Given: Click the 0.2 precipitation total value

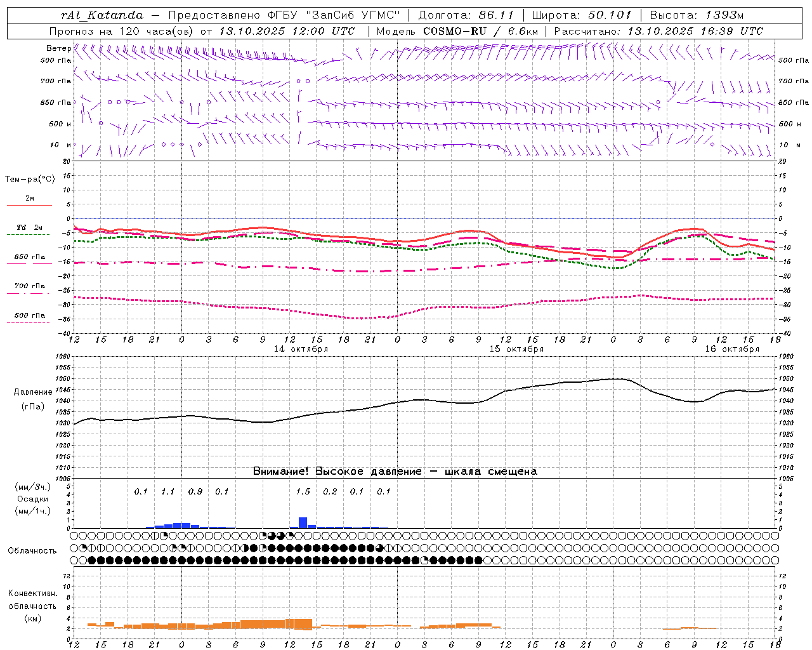Looking at the screenshot, I should tap(330, 491).
